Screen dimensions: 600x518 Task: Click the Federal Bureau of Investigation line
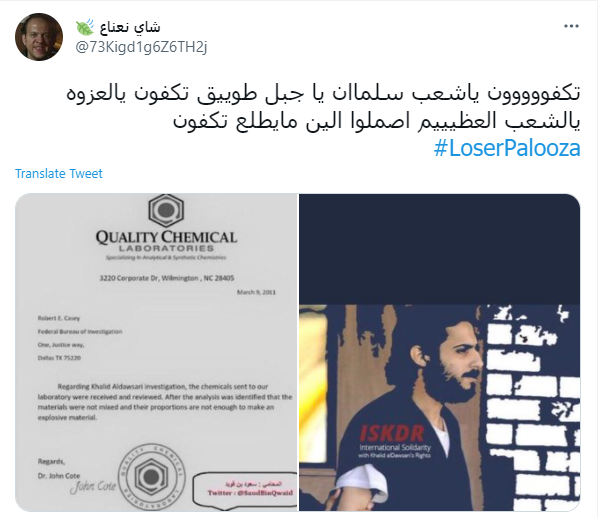80,332
